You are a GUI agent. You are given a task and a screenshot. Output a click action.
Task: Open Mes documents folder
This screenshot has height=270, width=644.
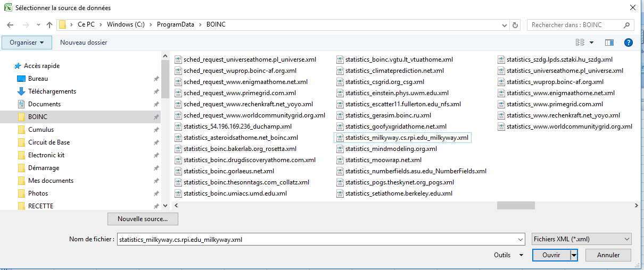click(51, 181)
